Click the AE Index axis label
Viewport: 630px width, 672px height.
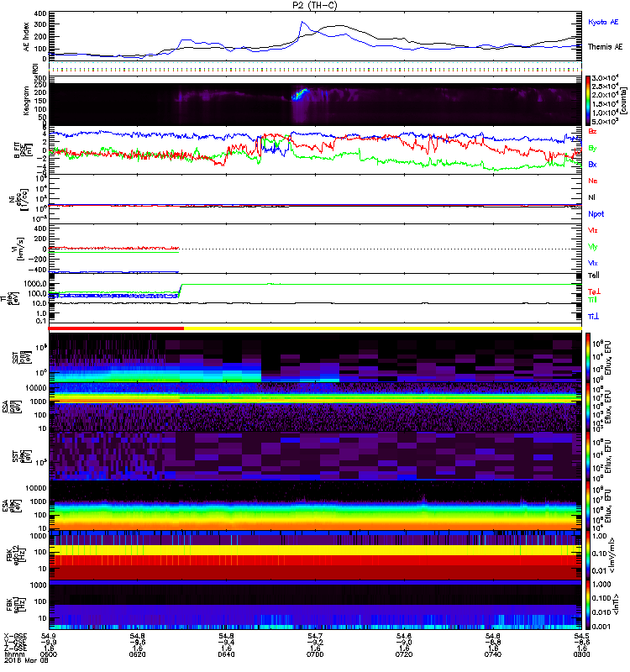pyautogui.click(x=27, y=37)
